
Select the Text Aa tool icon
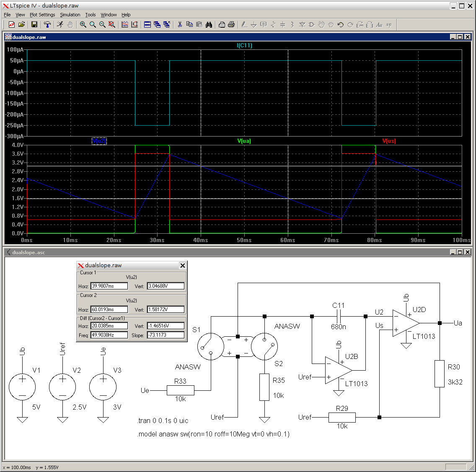[x=379, y=25]
